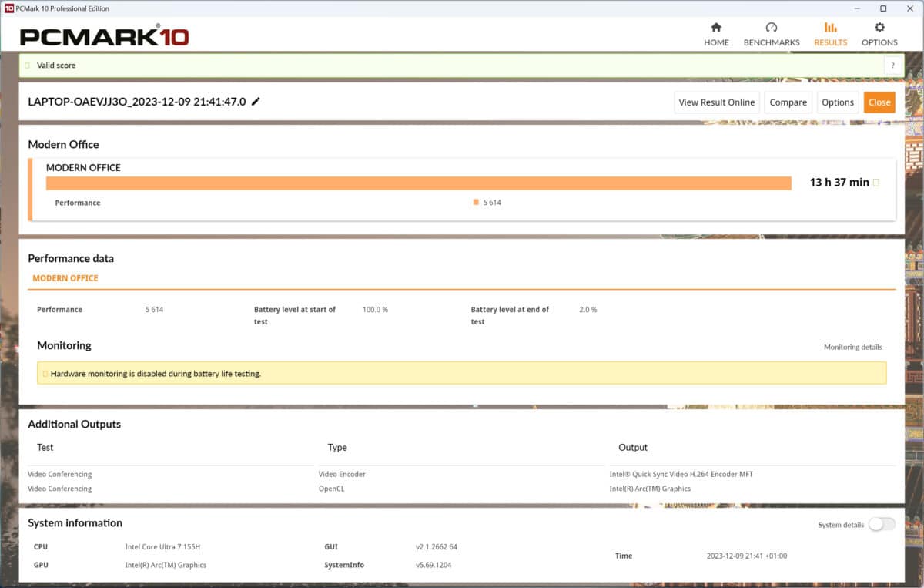Image resolution: width=924 pixels, height=588 pixels.
Task: Click View Result Online button
Action: (x=716, y=102)
